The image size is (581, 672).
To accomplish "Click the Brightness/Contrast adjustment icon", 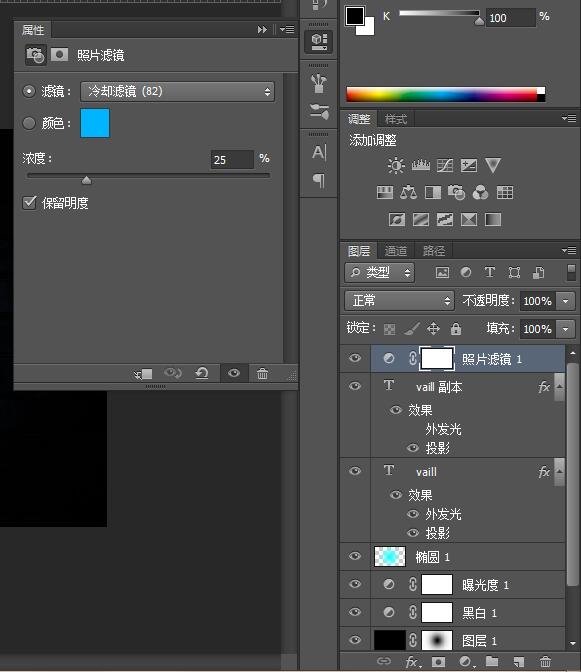I will pyautogui.click(x=395, y=165).
